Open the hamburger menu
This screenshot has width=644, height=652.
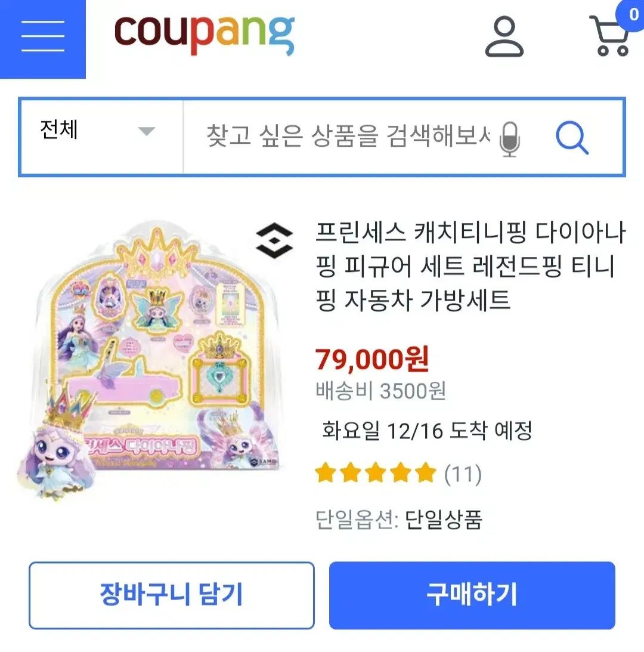43,36
